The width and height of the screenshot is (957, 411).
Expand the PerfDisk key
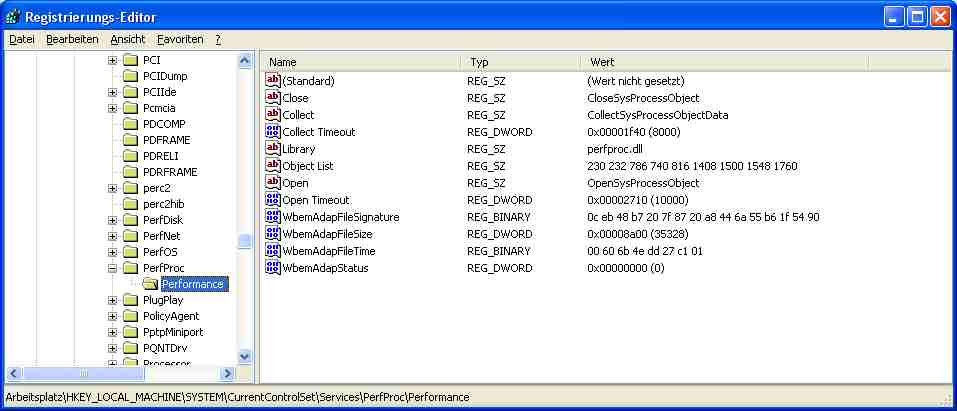(112, 220)
